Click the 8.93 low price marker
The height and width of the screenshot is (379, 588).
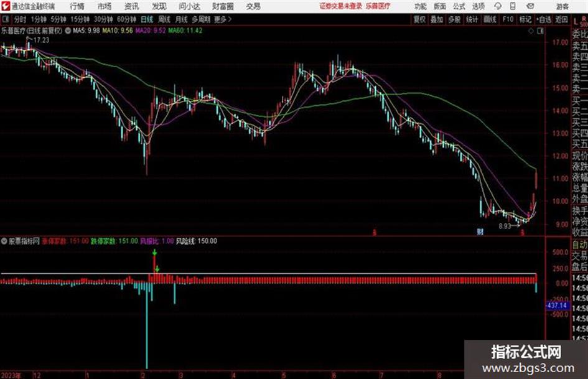(x=505, y=226)
